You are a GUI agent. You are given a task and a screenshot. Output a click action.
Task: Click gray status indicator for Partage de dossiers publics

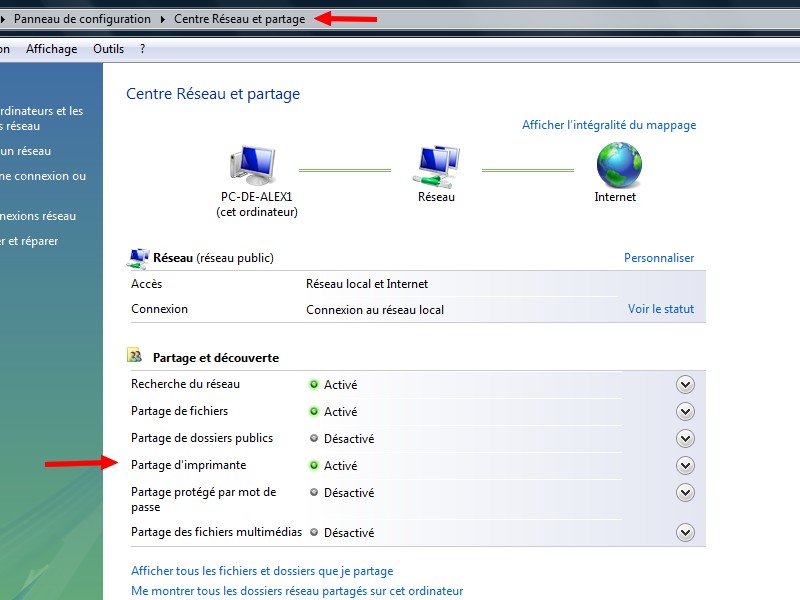click(314, 438)
